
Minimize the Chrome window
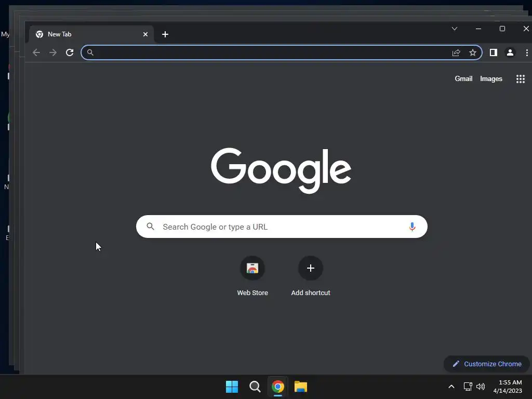tap(478, 29)
